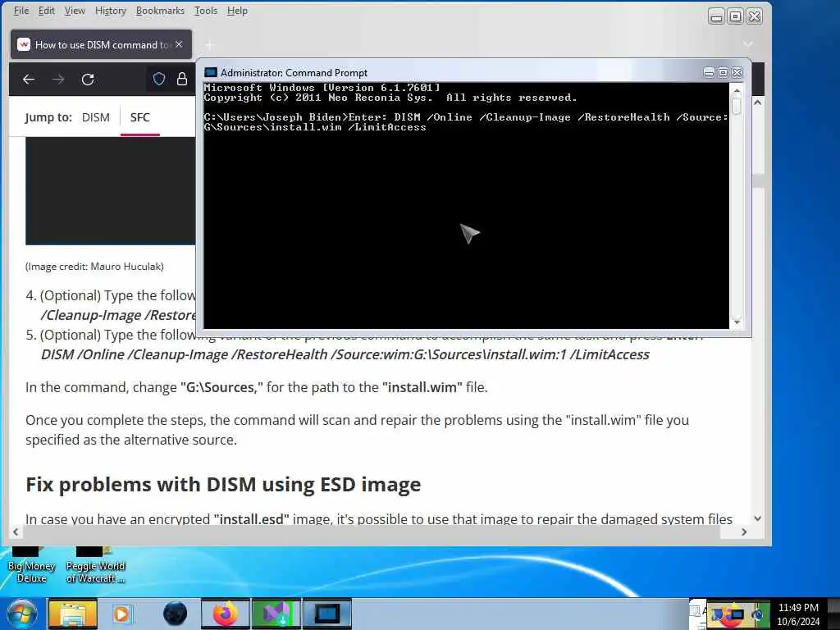Open the Peggle World of Warcraft shortcut

95,565
